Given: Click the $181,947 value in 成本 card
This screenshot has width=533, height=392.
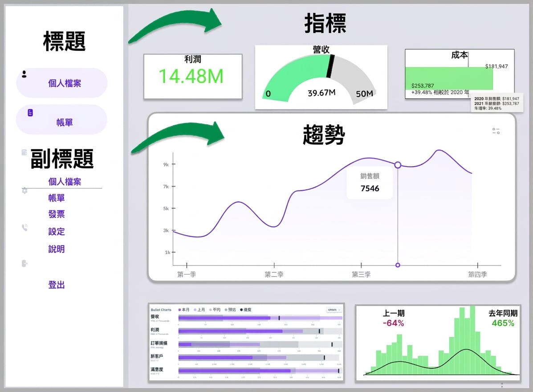Looking at the screenshot, I should (496, 66).
